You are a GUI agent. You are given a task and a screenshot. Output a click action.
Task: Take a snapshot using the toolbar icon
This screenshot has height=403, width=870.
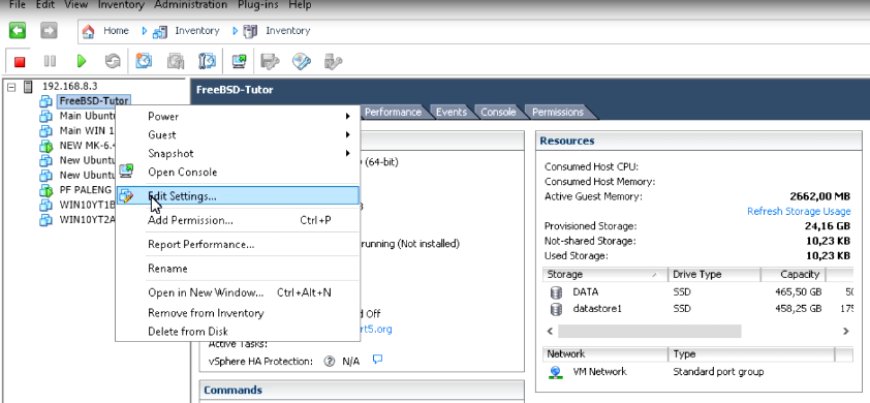(144, 61)
